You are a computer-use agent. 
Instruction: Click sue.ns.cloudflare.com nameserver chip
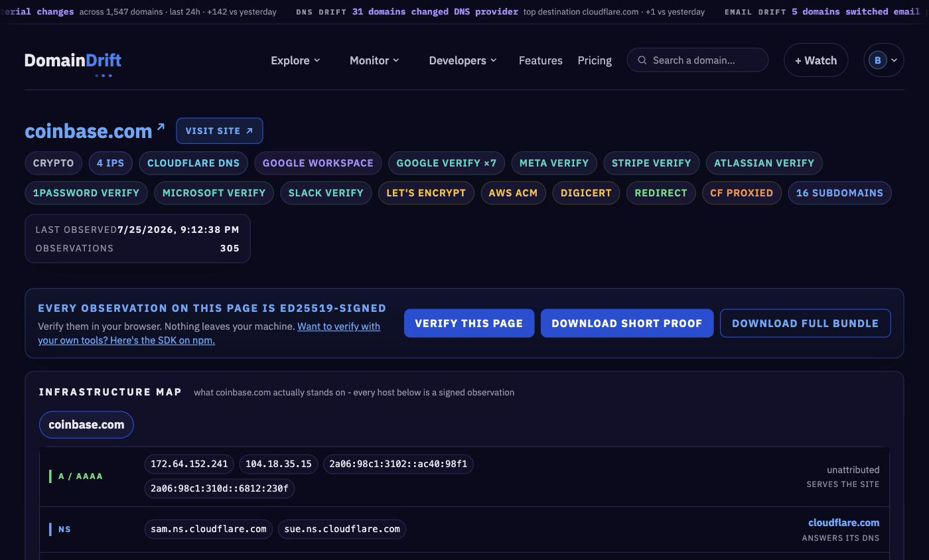342,529
